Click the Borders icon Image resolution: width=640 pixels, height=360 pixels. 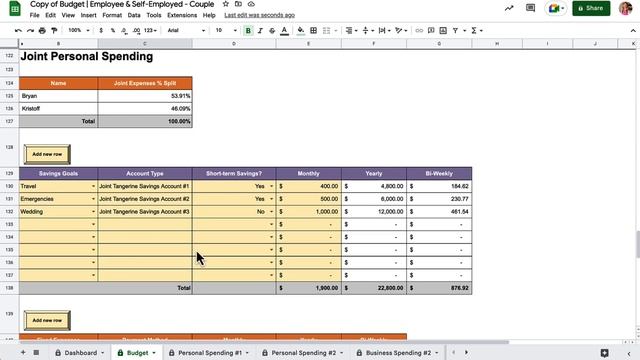[x=313, y=31]
